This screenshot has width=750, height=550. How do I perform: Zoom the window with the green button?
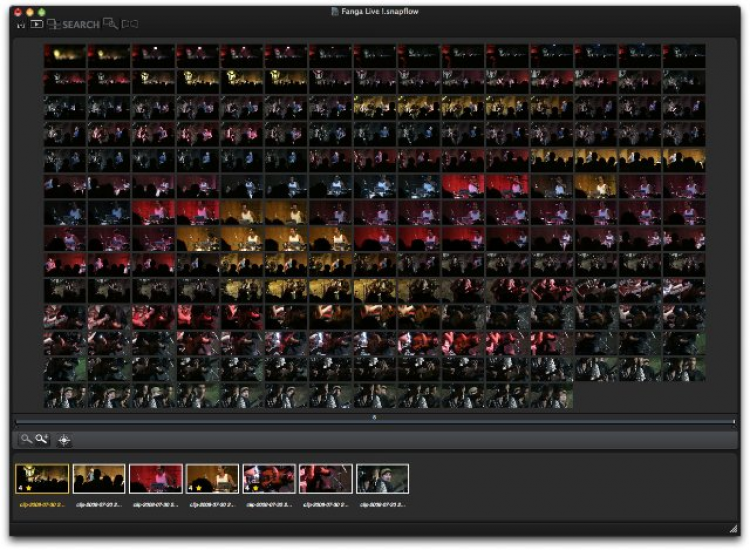click(42, 11)
